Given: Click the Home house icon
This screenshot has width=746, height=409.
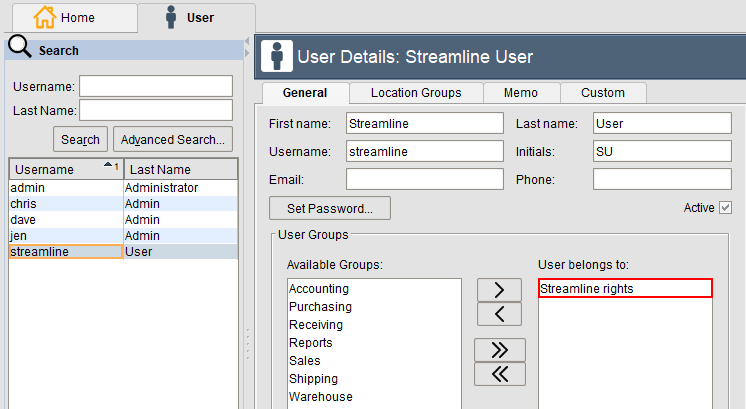Looking at the screenshot, I should tap(45, 17).
